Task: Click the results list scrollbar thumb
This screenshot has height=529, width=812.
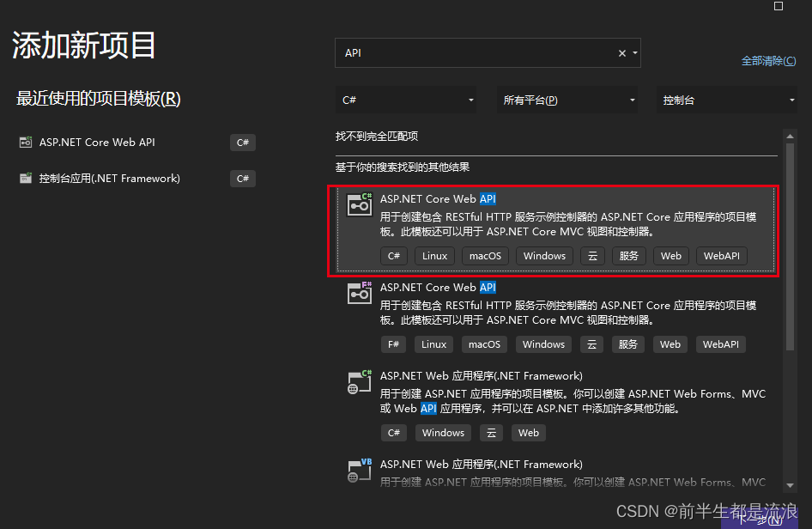Action: (791, 247)
